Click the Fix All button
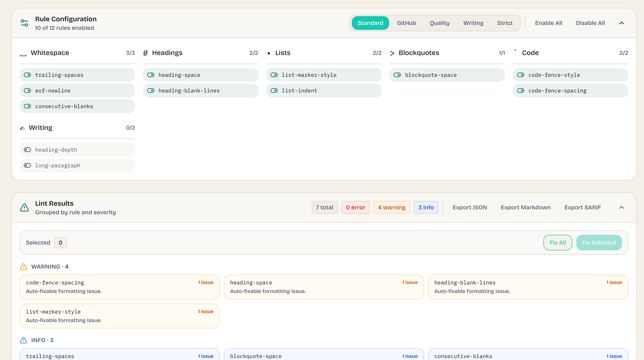Viewport: 644px width, 360px height. 558,242
